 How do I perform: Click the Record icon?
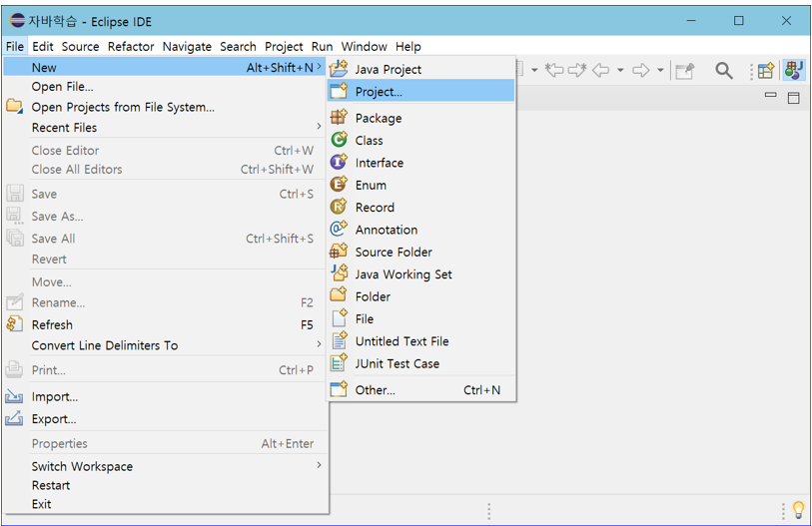[x=339, y=206]
